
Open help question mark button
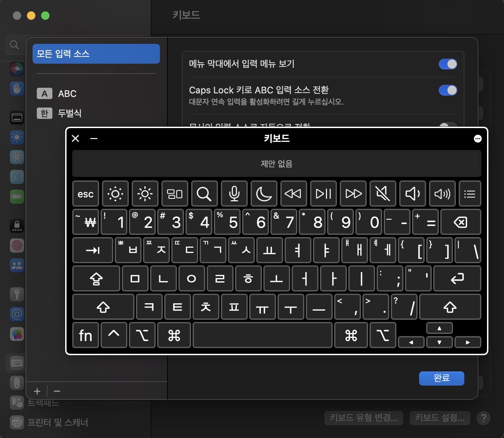pyautogui.click(x=483, y=418)
